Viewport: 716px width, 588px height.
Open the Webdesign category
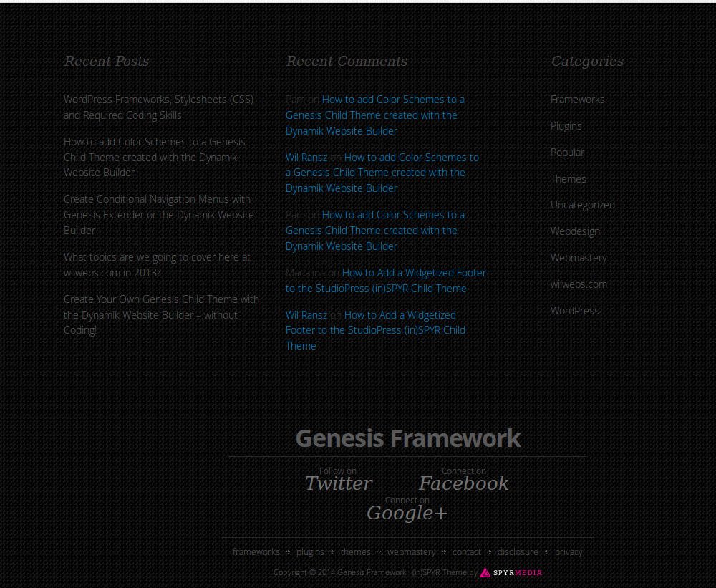click(x=575, y=231)
